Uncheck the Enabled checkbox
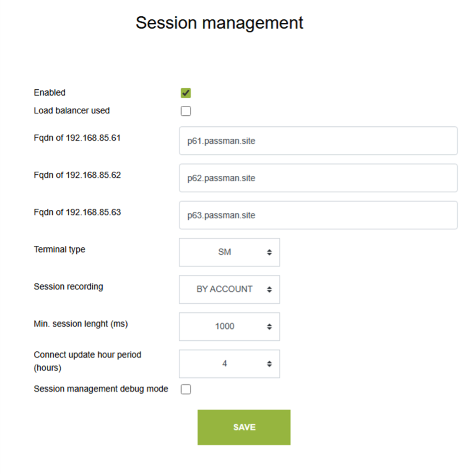 point(186,93)
